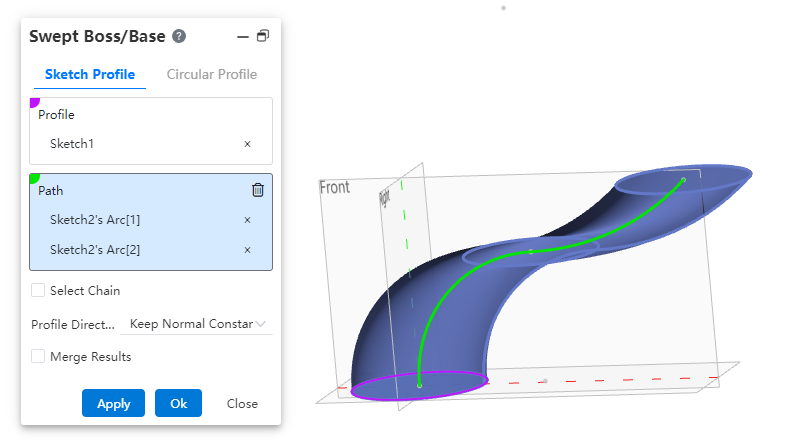Clear all path selections with trash icon

tap(258, 190)
